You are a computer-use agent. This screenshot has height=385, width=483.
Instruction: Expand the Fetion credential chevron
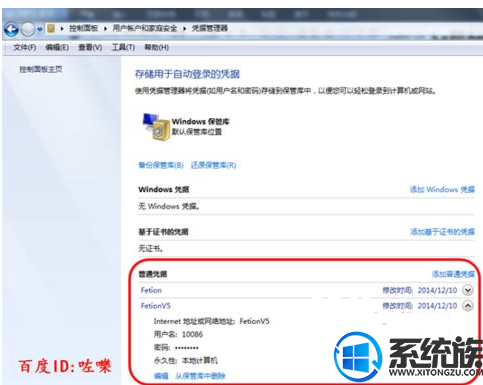pyautogui.click(x=468, y=290)
